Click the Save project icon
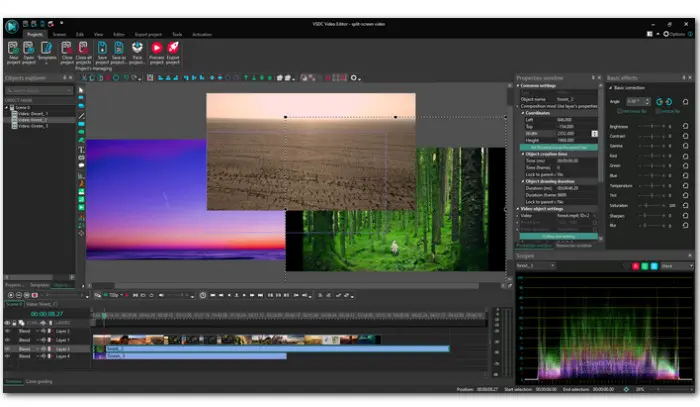The height and width of the screenshot is (407, 700). (102, 48)
